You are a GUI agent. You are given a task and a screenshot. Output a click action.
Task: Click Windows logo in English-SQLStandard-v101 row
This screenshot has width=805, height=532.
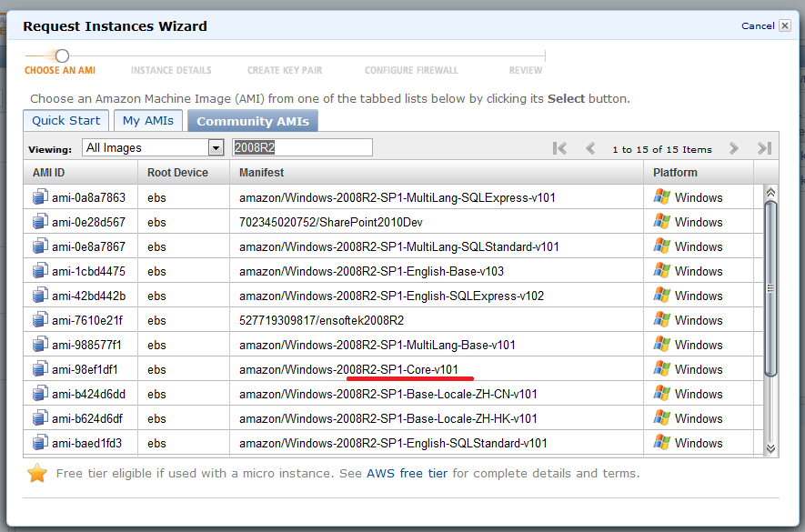coord(662,443)
